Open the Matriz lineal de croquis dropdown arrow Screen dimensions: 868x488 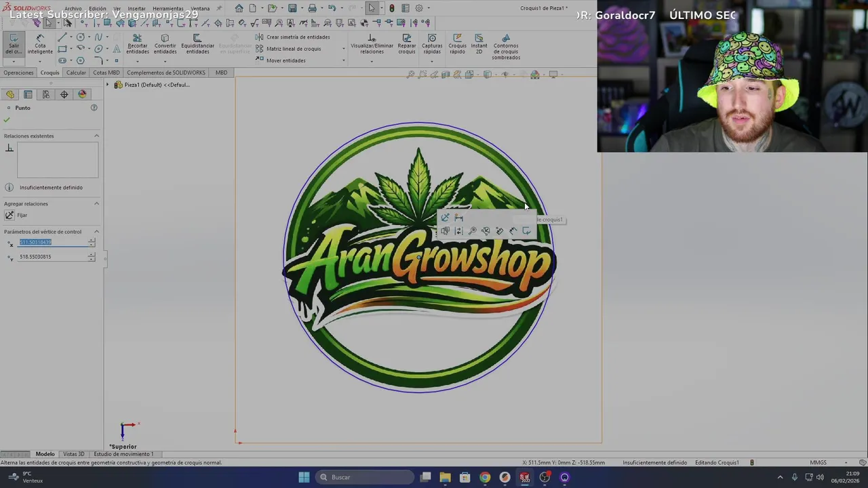pos(344,49)
